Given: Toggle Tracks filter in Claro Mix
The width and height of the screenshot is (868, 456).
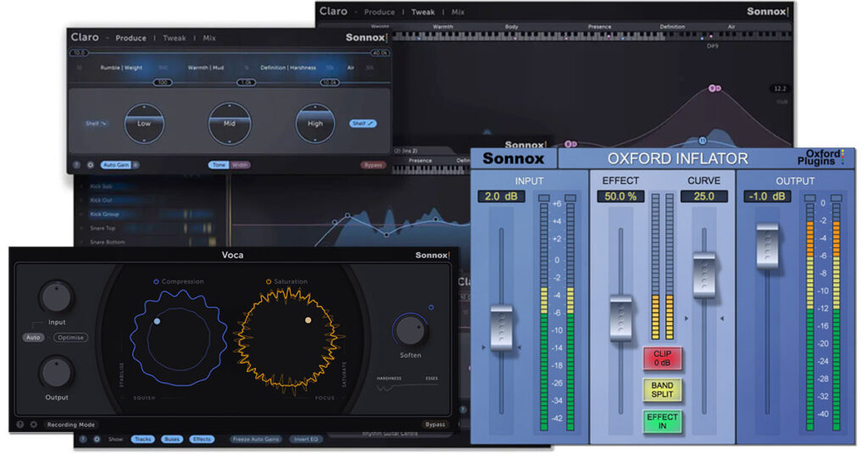Looking at the screenshot, I should point(142,439).
